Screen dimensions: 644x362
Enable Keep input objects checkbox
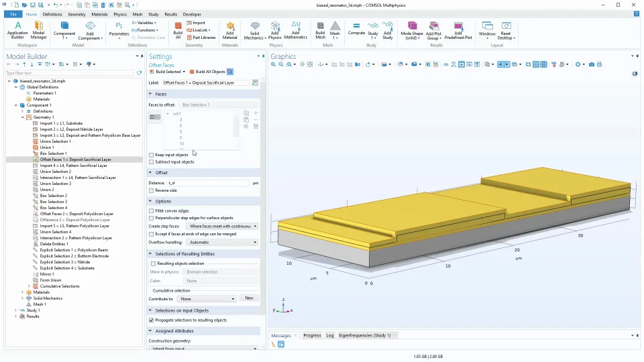tap(152, 155)
